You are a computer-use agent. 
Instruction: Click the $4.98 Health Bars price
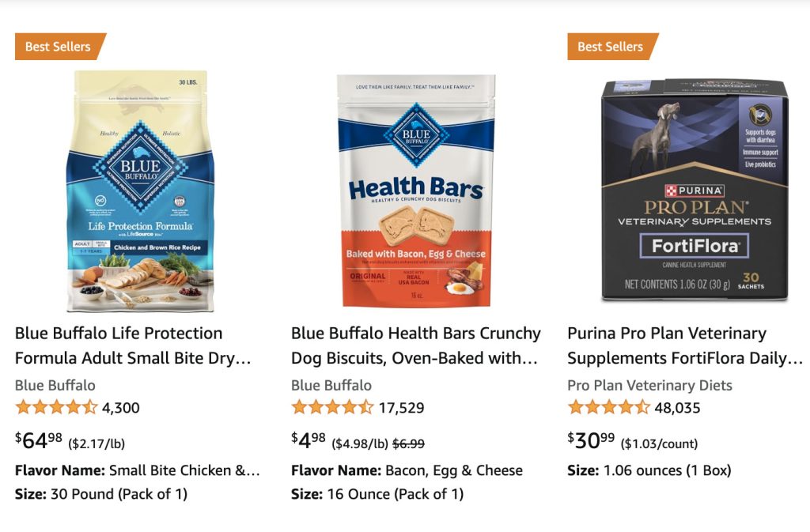308,440
